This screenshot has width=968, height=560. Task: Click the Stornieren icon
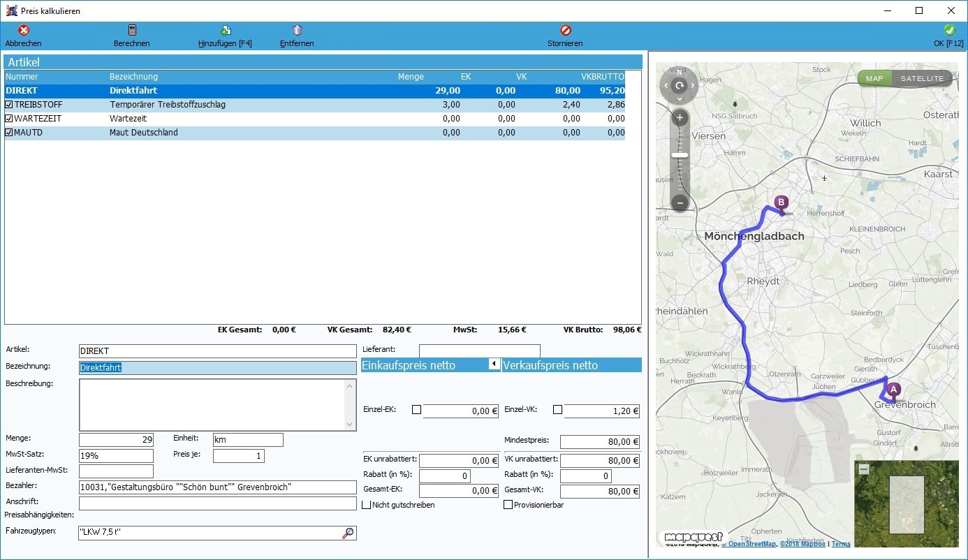(566, 31)
